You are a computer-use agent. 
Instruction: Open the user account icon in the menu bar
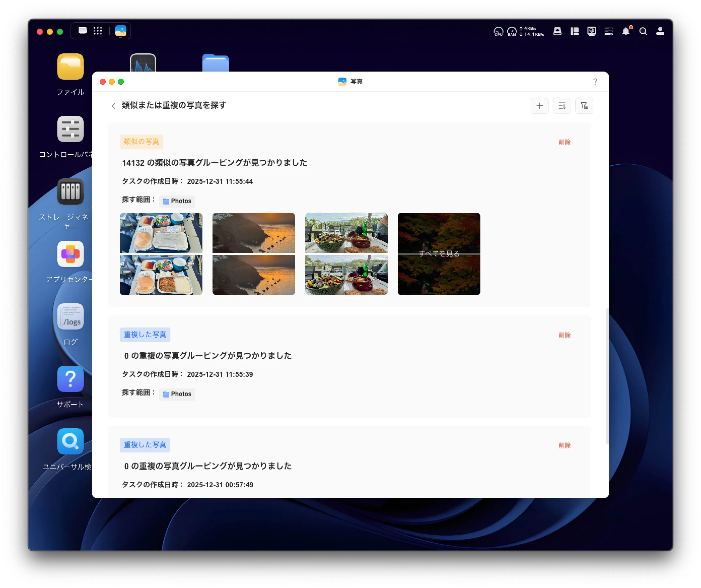point(660,31)
